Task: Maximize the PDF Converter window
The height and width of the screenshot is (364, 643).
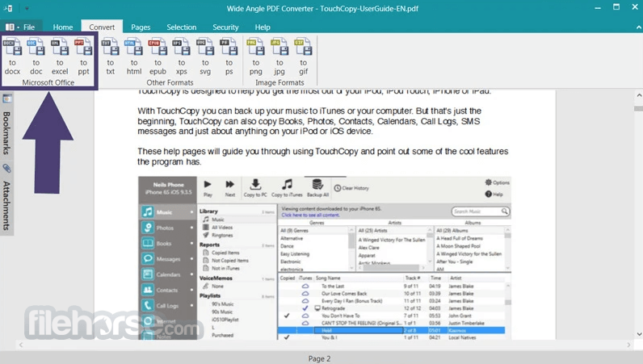Action: (616, 7)
